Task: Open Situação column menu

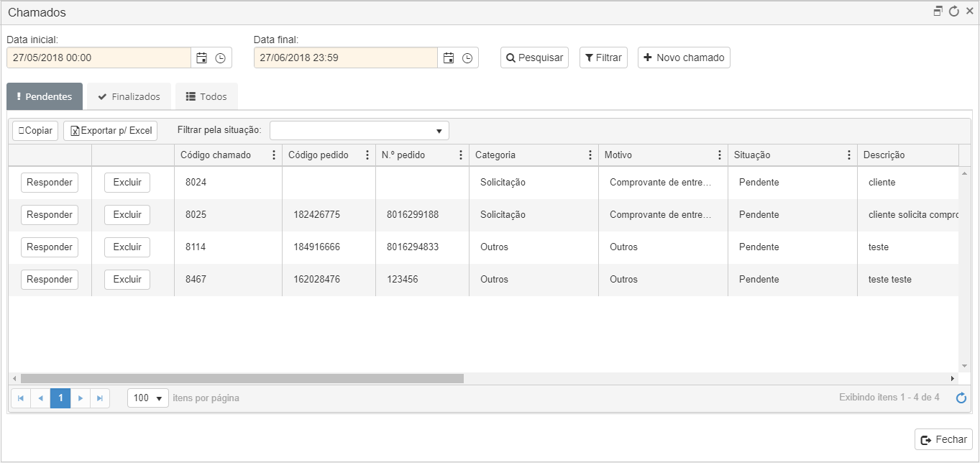Action: click(x=848, y=155)
